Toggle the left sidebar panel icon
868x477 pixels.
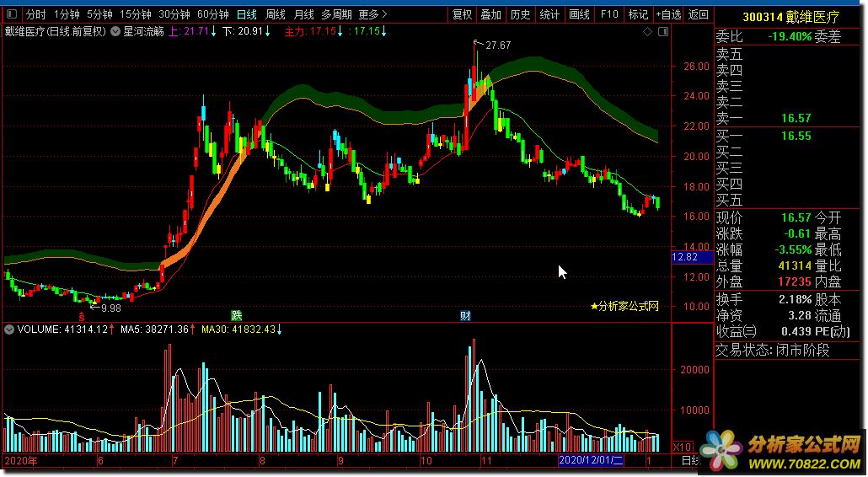tap(12, 14)
